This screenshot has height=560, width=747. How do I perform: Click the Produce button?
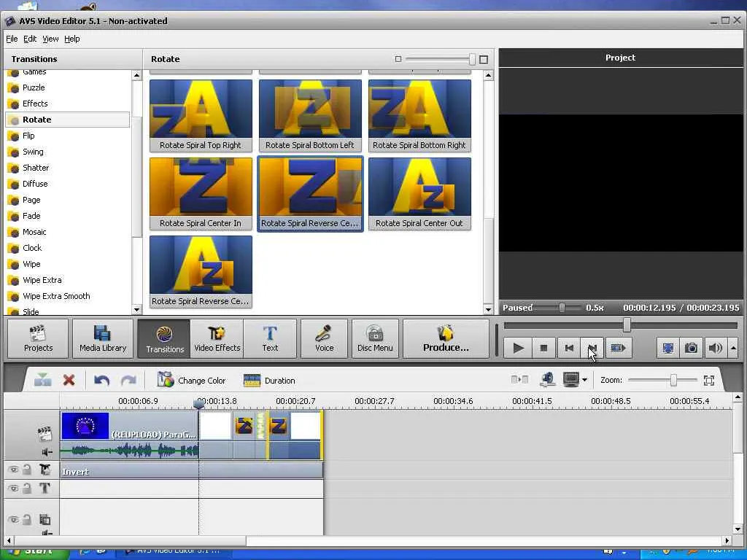(x=446, y=338)
